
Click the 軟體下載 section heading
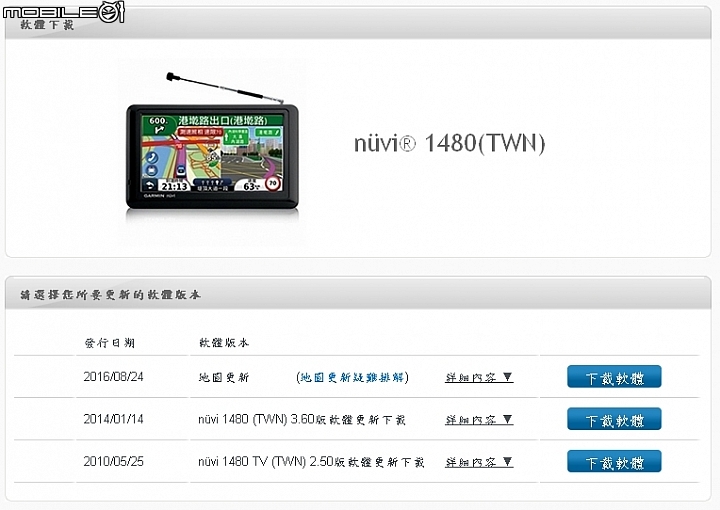point(47,25)
